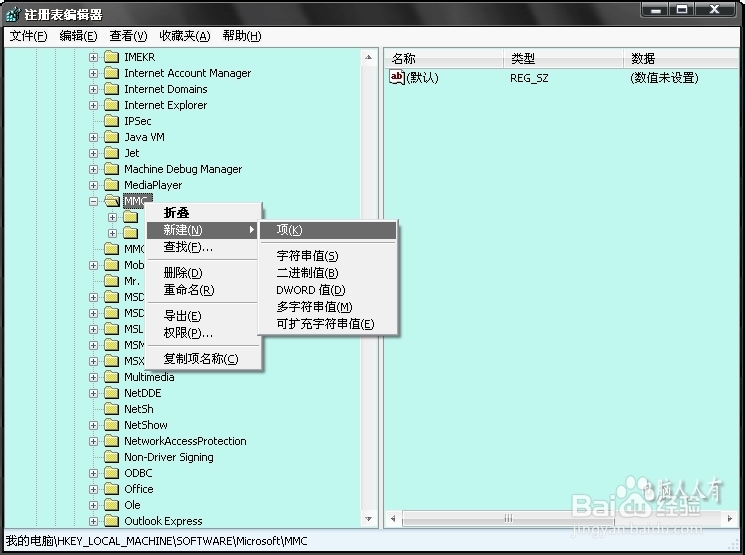The image size is (745, 555).
Task: Open the 收藏夹(A) menu
Action: 185,36
